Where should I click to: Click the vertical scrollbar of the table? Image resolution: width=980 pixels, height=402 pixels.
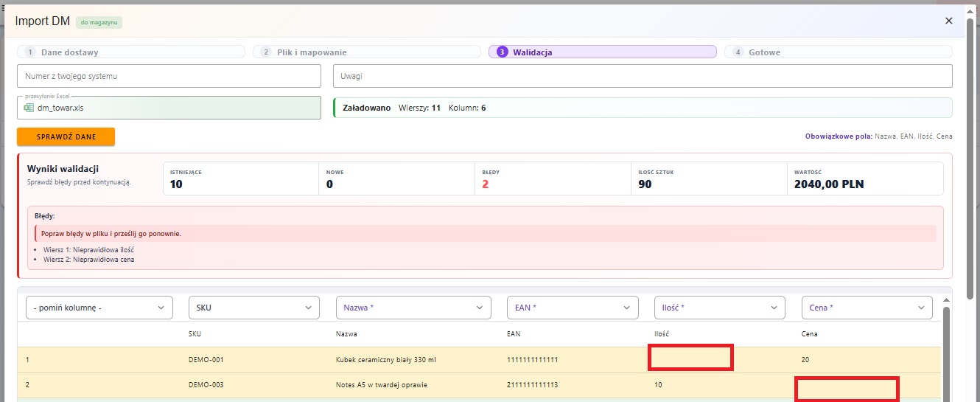point(947,353)
